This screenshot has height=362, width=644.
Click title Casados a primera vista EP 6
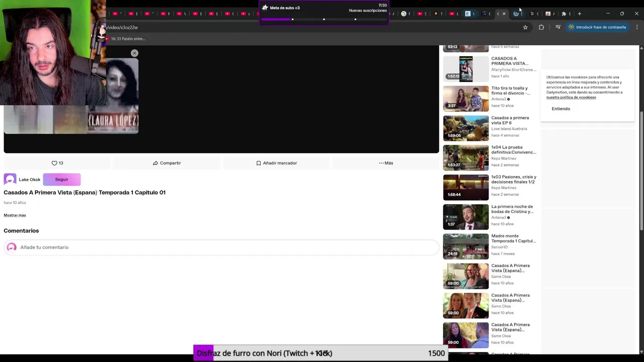pyautogui.click(x=510, y=120)
